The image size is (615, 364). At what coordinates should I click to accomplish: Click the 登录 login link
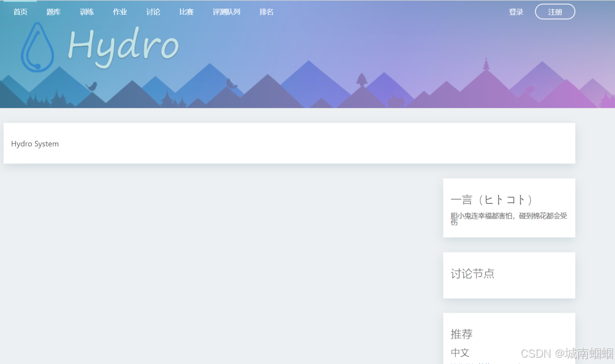click(516, 12)
